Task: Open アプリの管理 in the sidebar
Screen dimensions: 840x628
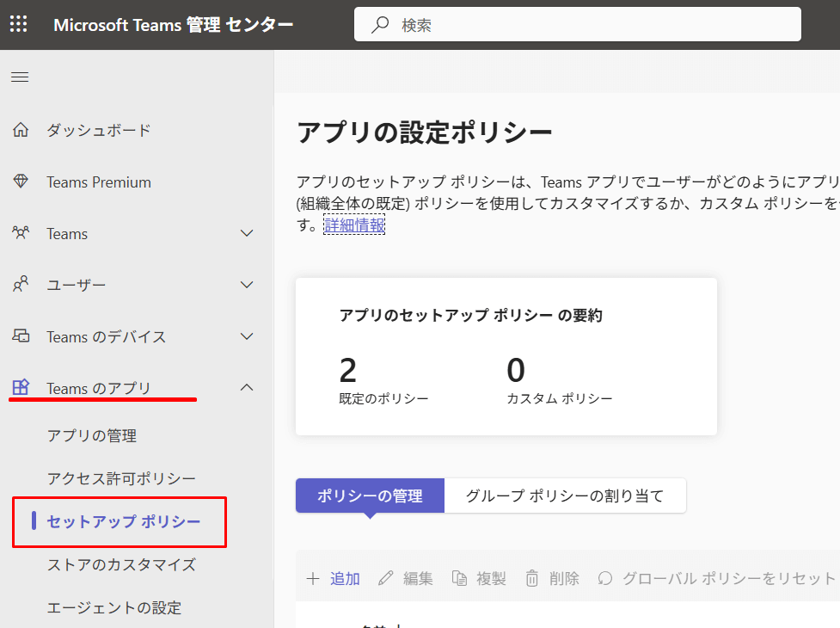Action: click(92, 436)
